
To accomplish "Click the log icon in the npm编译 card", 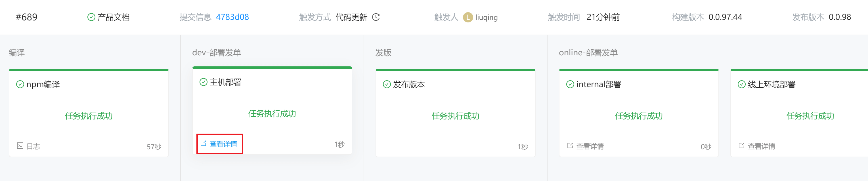I will pos(20,146).
